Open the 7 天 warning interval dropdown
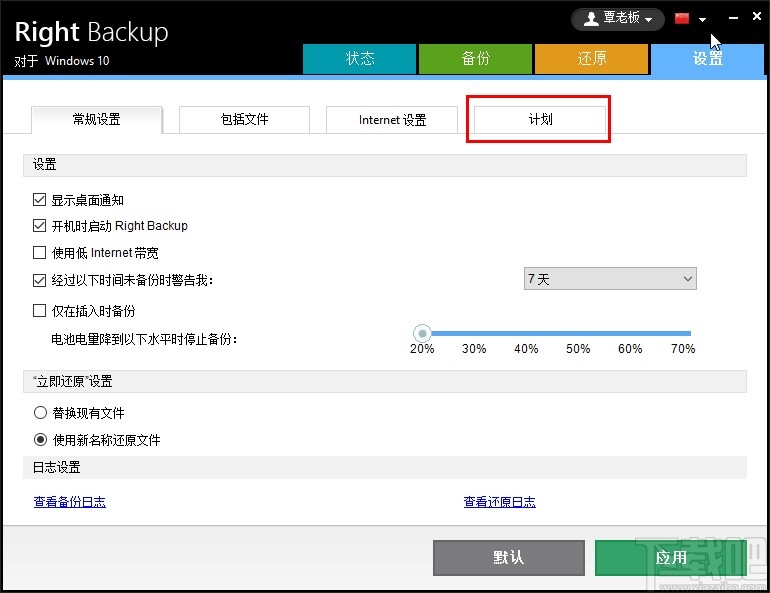 tap(610, 279)
